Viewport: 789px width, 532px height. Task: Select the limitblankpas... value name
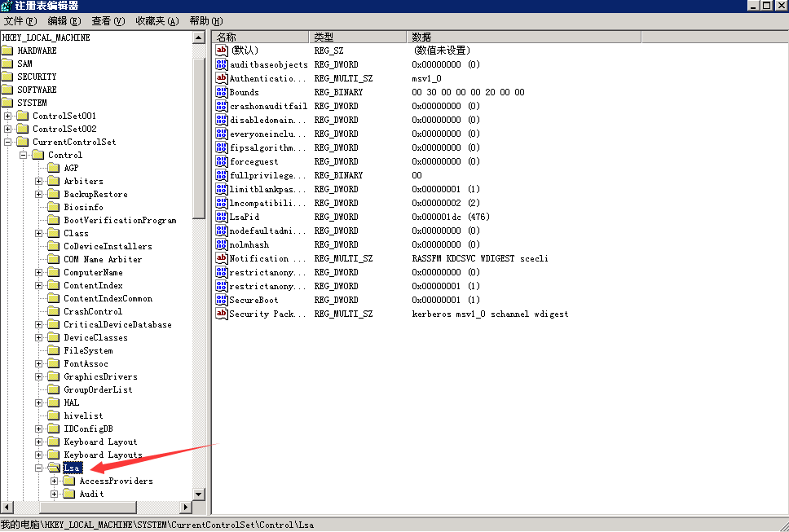(267, 189)
